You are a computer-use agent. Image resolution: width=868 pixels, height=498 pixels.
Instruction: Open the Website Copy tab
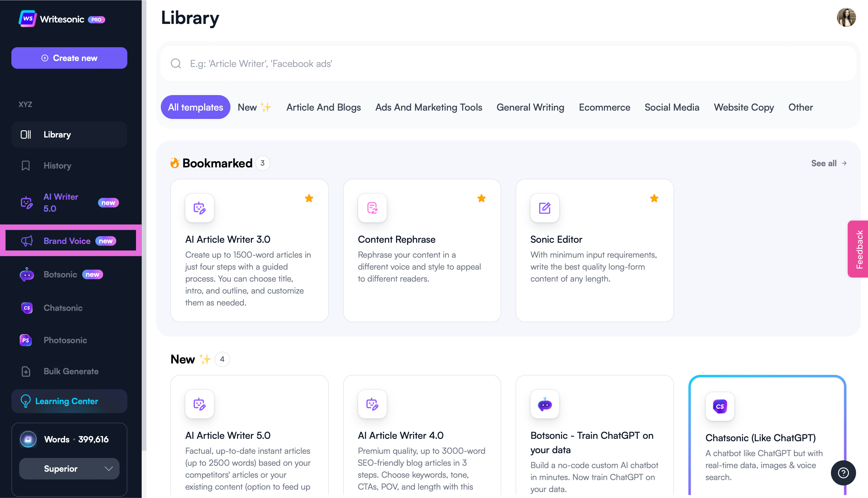tap(744, 107)
